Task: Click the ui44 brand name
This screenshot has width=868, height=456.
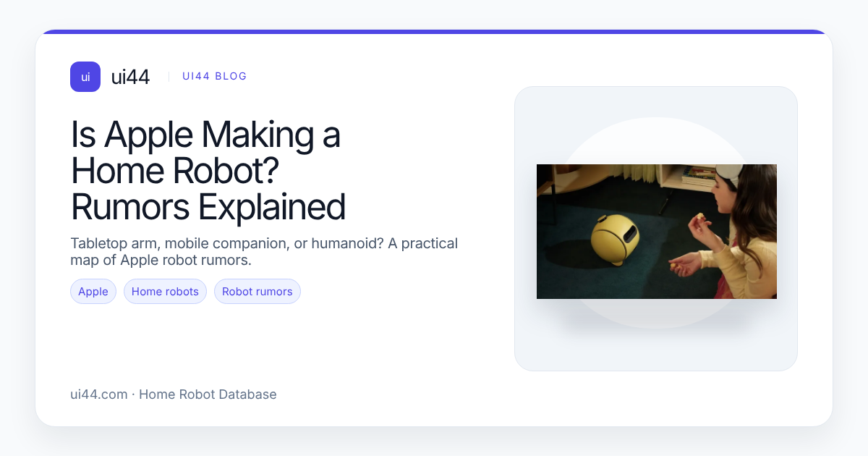Action: tap(130, 77)
